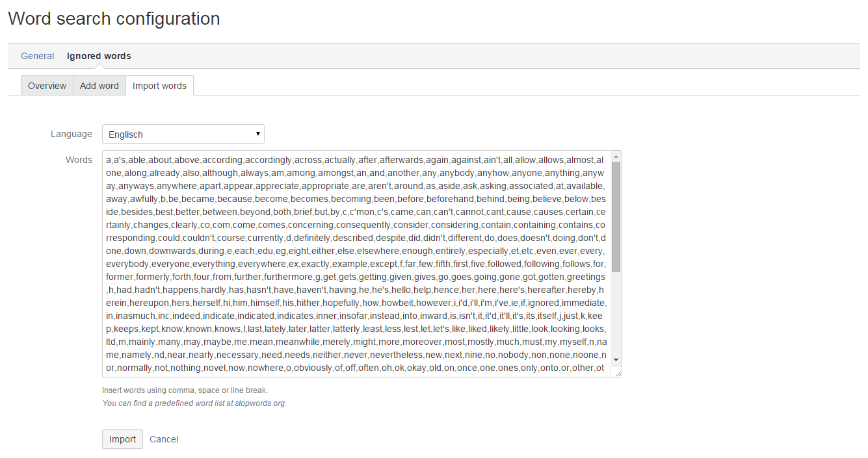Image resolution: width=868 pixels, height=458 pixels.
Task: Click the scrollbar track below the thumb
Action: tap(616, 312)
